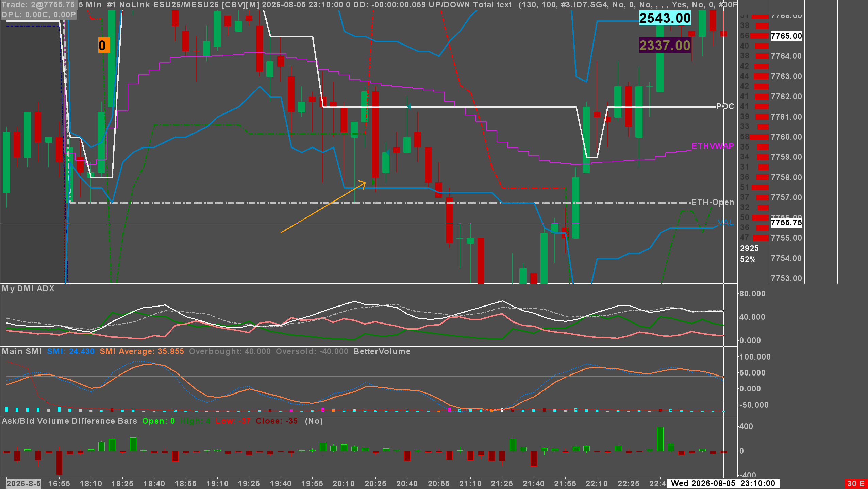The image size is (868, 489).
Task: Click the 20:55 time axis label
Action: (x=438, y=483)
